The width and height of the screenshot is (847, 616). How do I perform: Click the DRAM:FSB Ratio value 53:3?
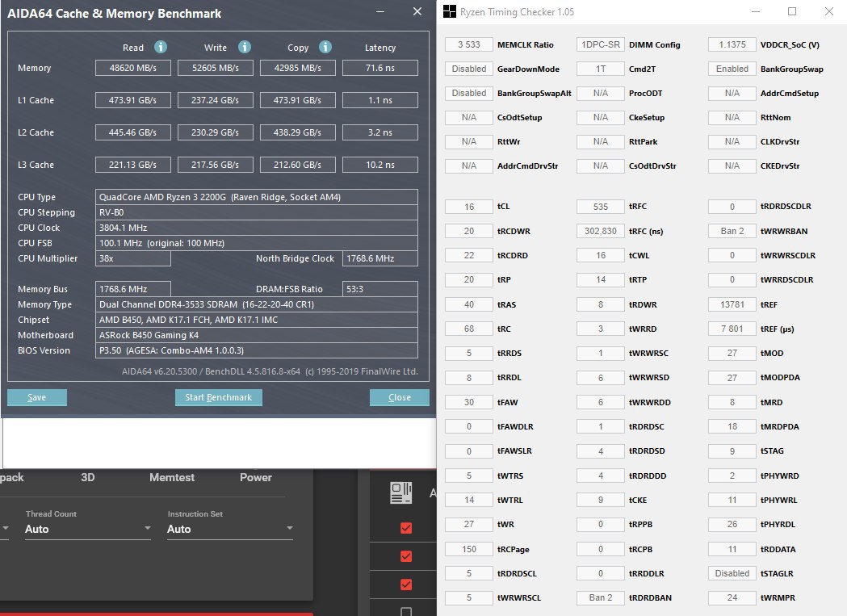(x=380, y=289)
